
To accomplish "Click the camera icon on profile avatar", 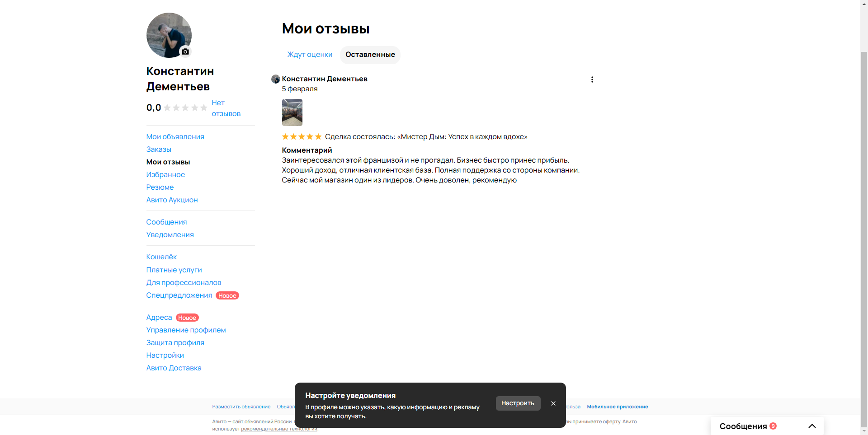I will click(185, 51).
